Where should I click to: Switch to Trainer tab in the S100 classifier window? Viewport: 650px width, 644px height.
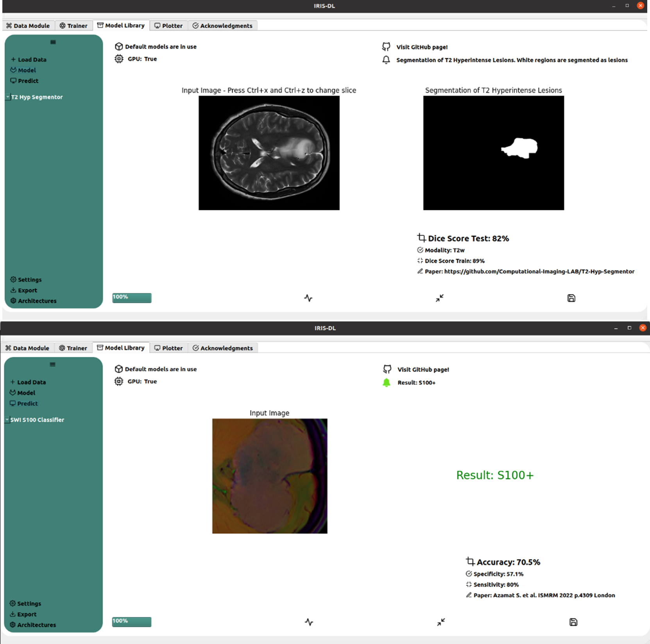[73, 348]
